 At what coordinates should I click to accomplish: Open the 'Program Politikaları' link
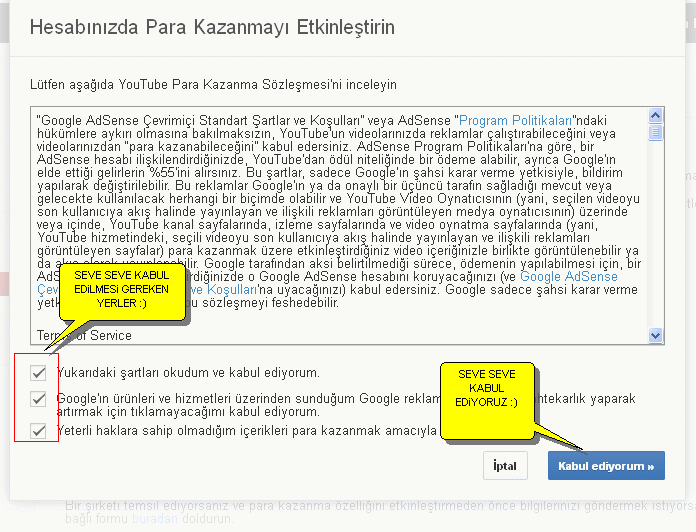515,121
